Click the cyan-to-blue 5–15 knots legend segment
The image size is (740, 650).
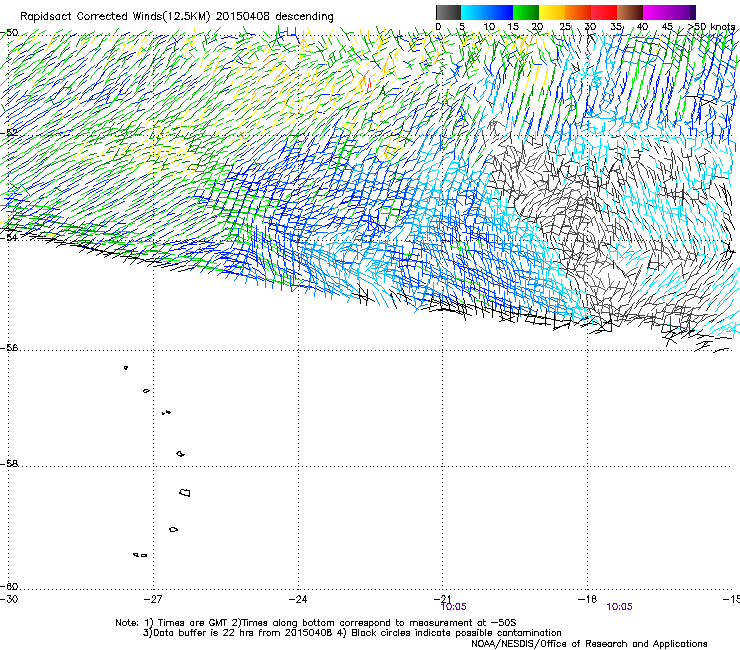(x=487, y=12)
